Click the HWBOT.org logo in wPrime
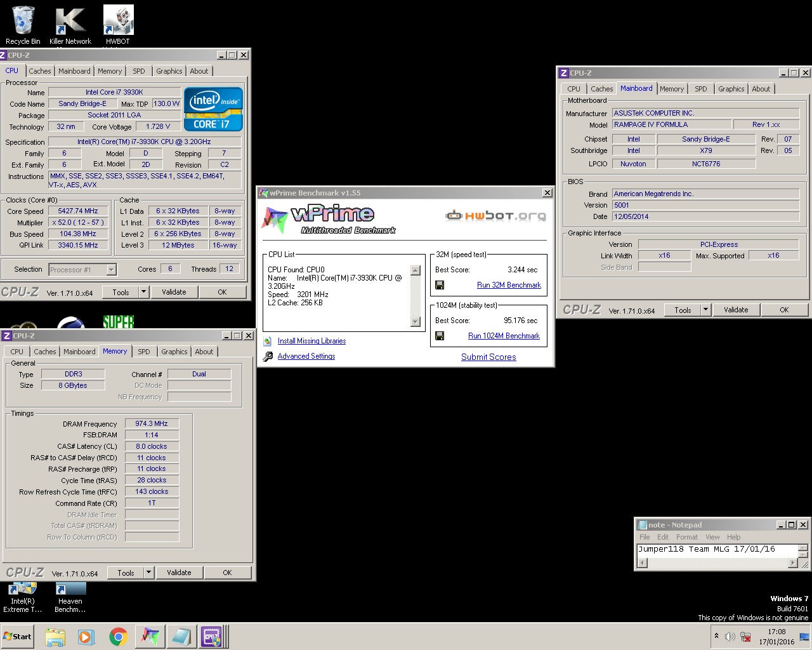This screenshot has width=812, height=650. 495,216
